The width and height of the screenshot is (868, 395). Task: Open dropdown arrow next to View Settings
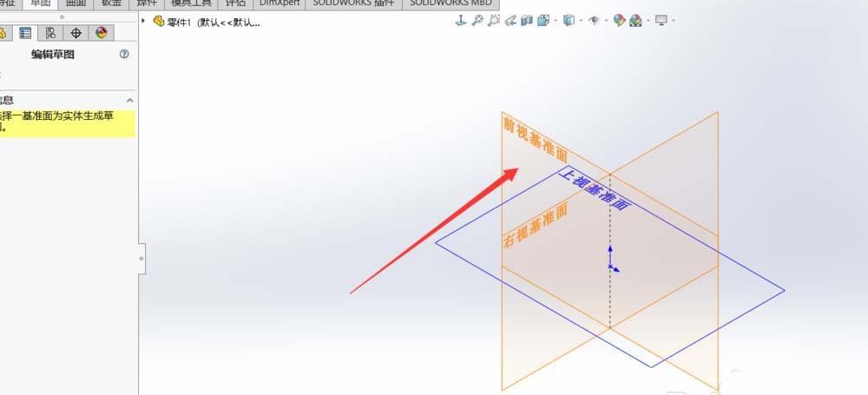click(674, 21)
